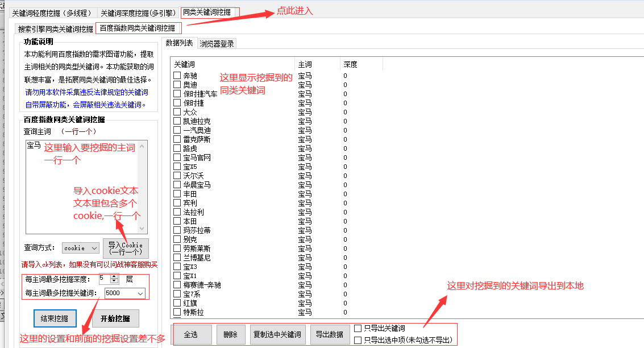Click the 导出数据 button
The height and width of the screenshot is (348, 644).
coord(330,334)
